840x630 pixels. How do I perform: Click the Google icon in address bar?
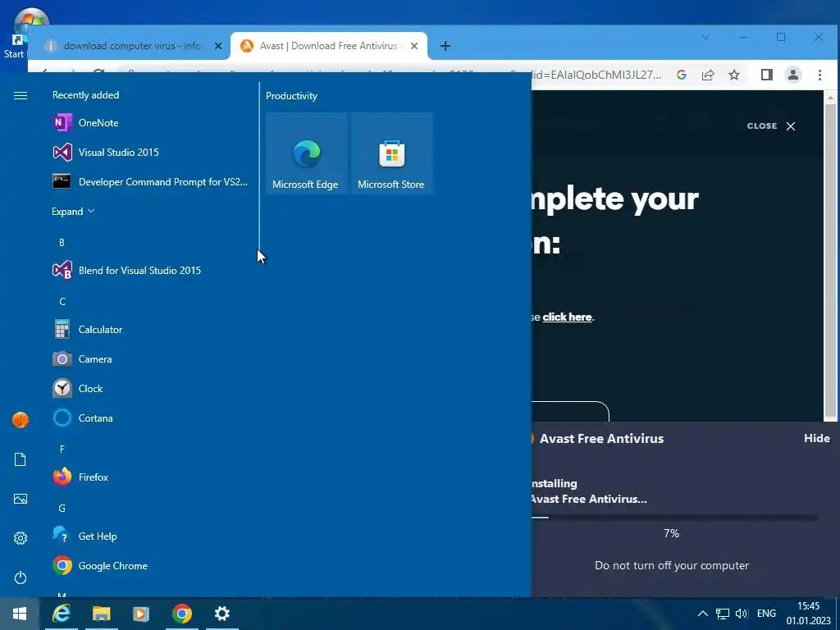click(x=682, y=75)
